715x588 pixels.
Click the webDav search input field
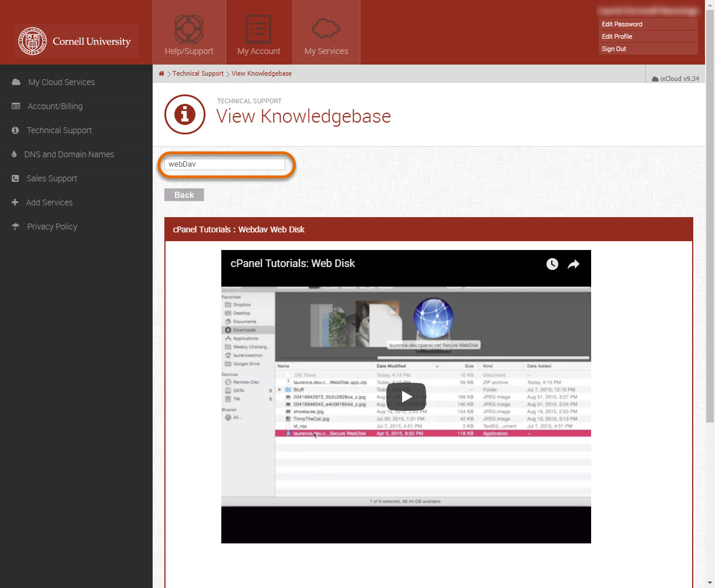(x=226, y=164)
